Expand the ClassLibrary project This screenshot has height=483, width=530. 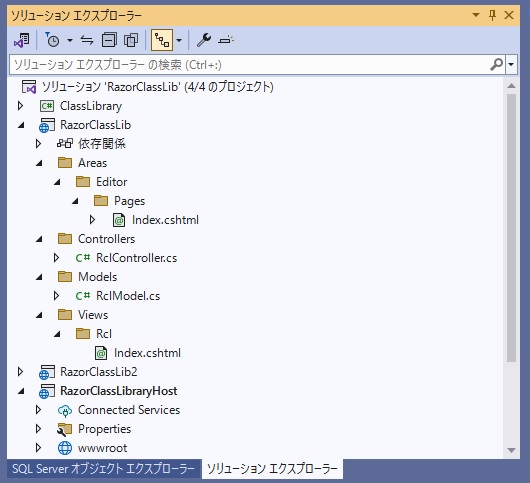coord(21,106)
